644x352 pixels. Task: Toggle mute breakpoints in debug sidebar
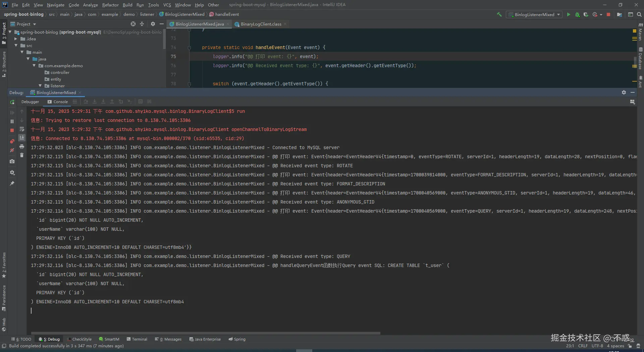click(x=12, y=150)
